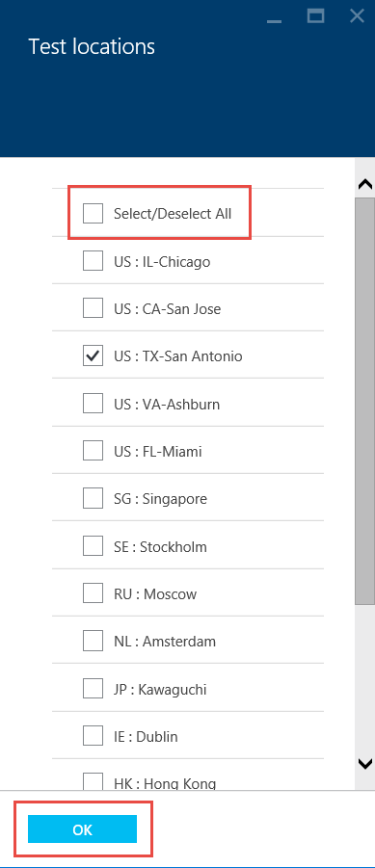The height and width of the screenshot is (868, 375).
Task: Click the vertical scrollbar thumb
Action: tap(365, 401)
